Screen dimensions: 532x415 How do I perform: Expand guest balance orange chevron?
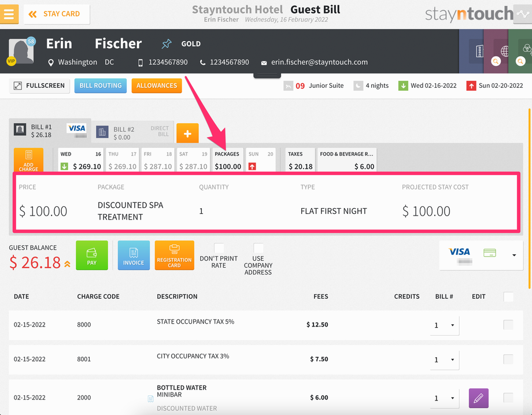tap(68, 264)
